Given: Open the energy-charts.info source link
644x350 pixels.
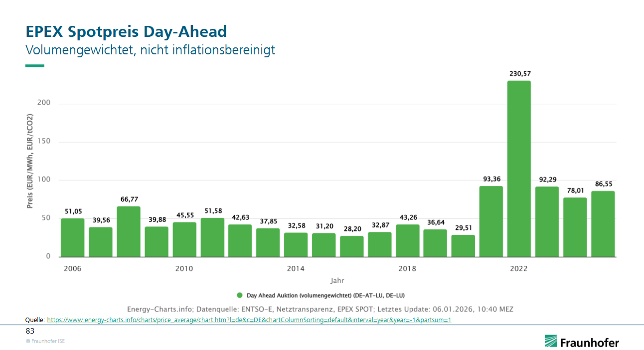Looking at the screenshot, I should pyautogui.click(x=249, y=320).
